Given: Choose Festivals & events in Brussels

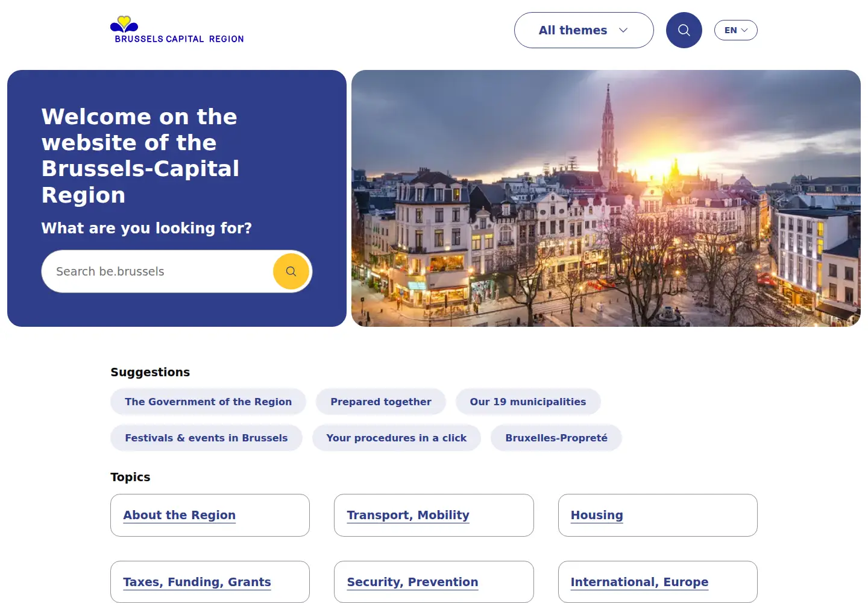Looking at the screenshot, I should click(206, 438).
